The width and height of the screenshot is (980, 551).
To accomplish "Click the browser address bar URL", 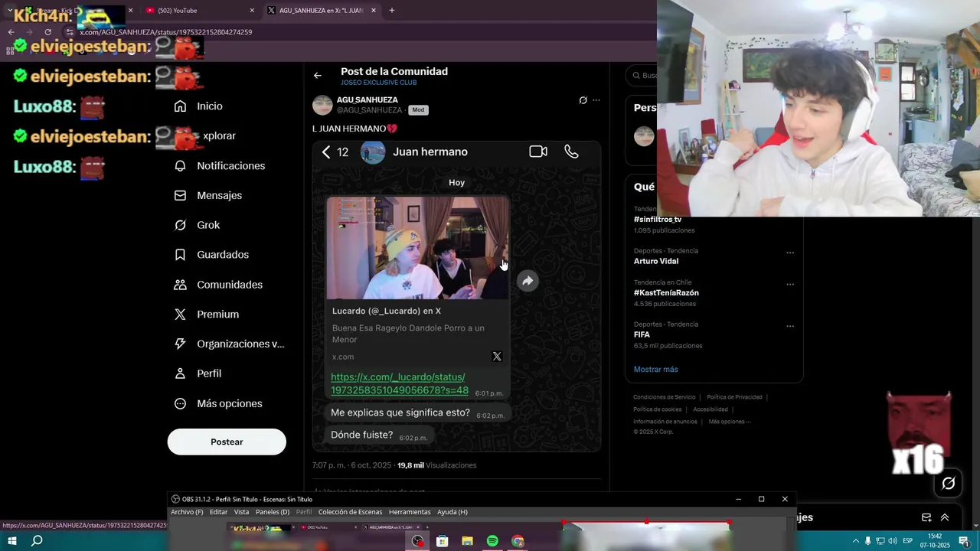I will (166, 32).
